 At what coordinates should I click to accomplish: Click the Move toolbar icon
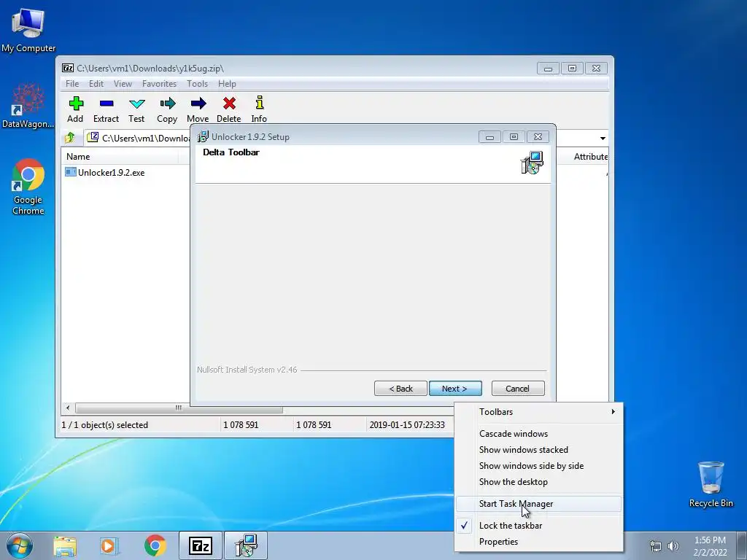click(198, 109)
